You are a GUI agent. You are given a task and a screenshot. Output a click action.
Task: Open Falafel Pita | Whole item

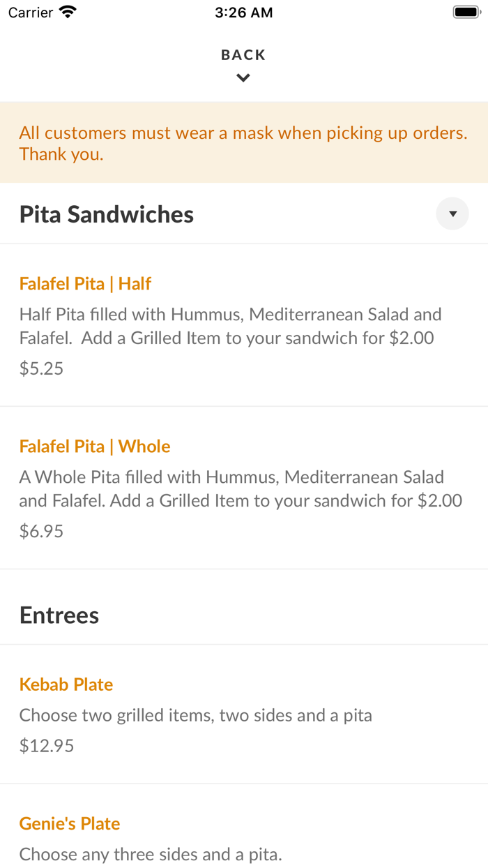(94, 446)
